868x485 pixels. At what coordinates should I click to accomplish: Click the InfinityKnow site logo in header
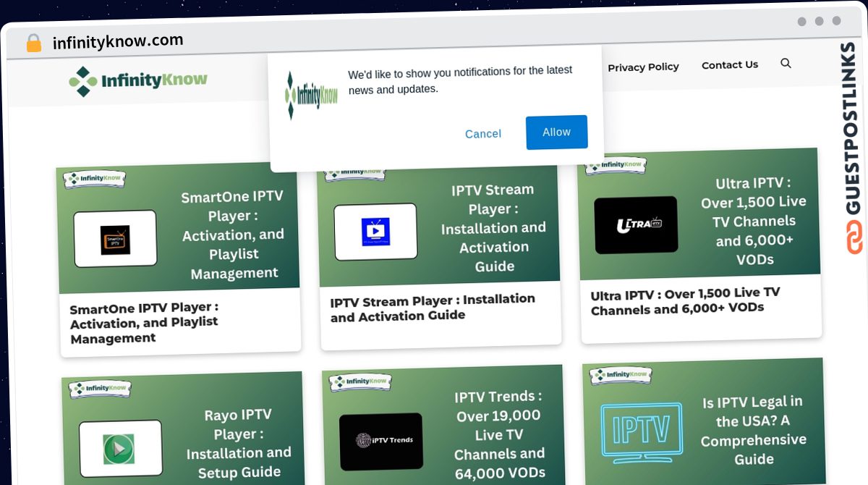[x=138, y=81]
